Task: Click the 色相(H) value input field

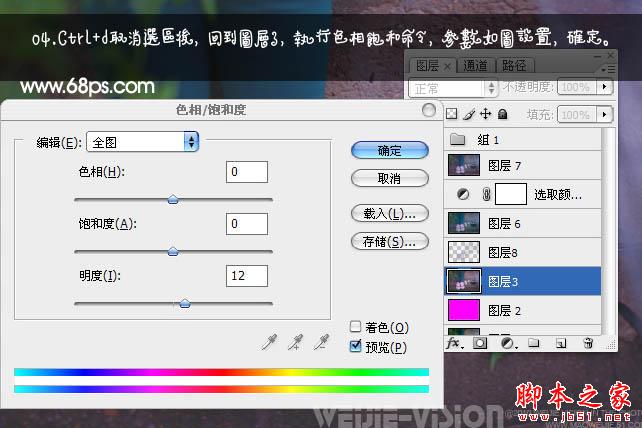Action: 247,172
